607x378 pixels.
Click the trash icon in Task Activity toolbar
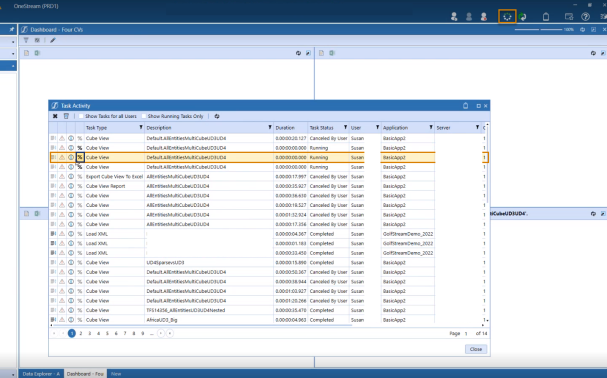tap(66, 116)
